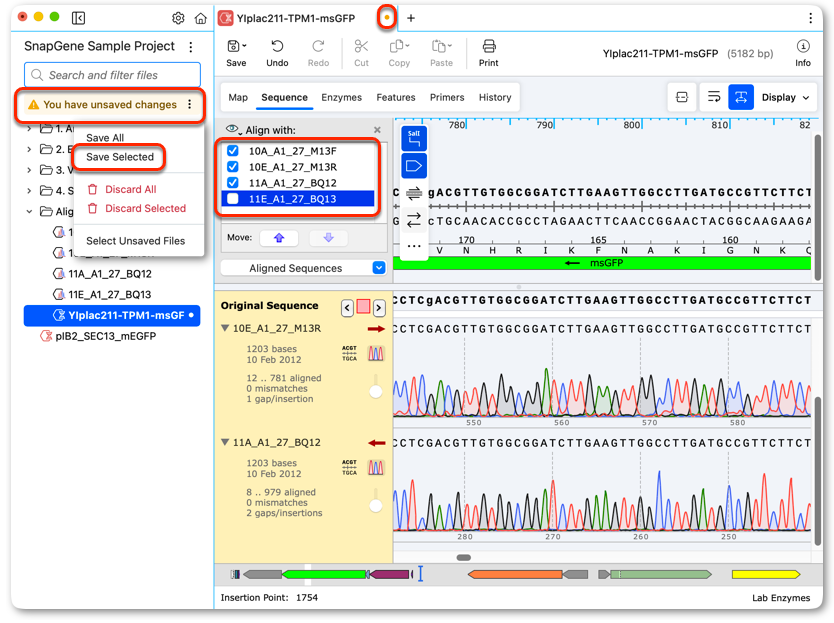Open the Aligned Sequences dropdown
Image resolution: width=834 pixels, height=623 pixels.
303,268
